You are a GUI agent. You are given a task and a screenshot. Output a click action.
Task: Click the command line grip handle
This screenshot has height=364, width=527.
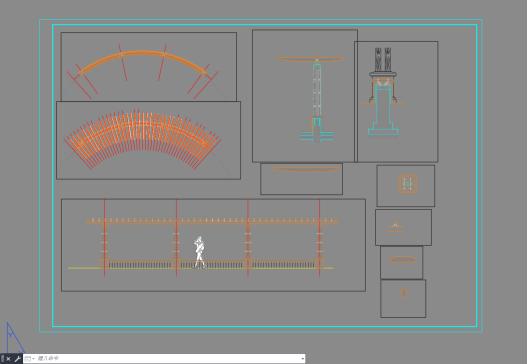tap(2, 359)
